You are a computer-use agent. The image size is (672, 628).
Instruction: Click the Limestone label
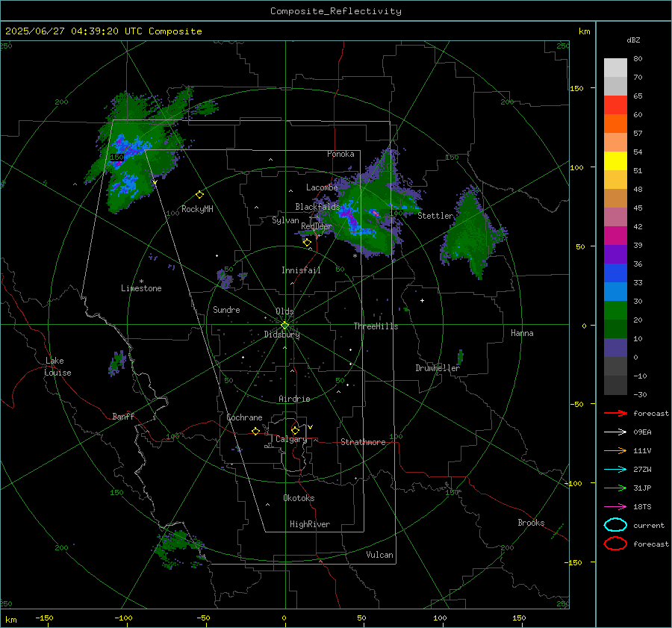click(141, 288)
